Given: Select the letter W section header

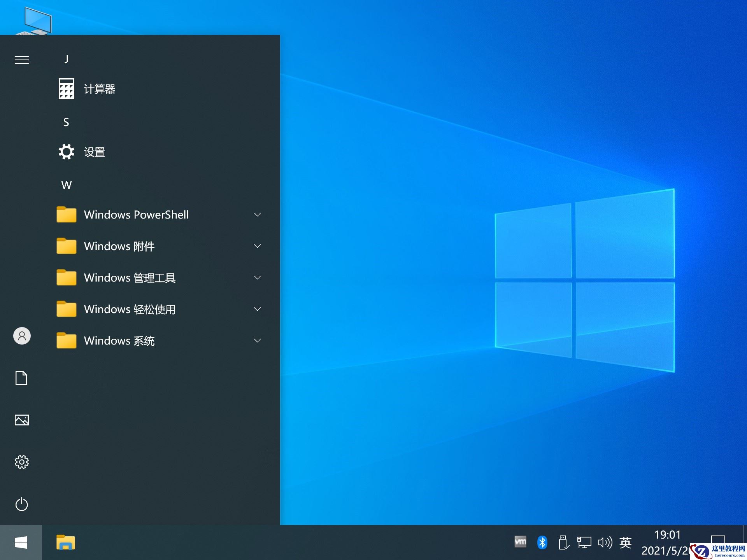Looking at the screenshot, I should click(x=66, y=185).
